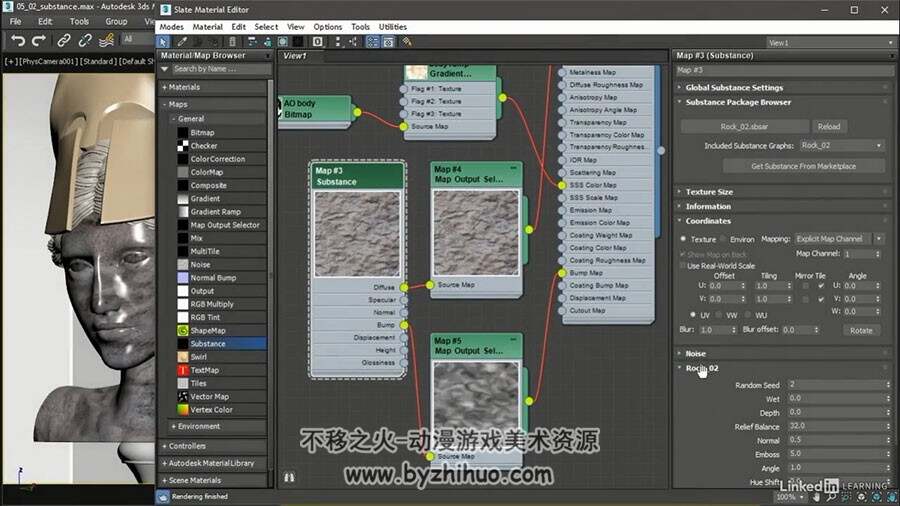Click the Substance map icon in browser list
Screen dimensions: 900x506
(x=183, y=344)
